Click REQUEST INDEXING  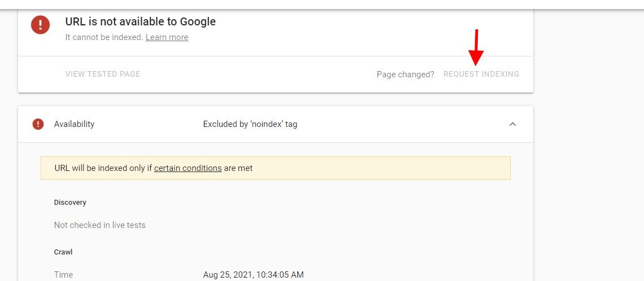[481, 74]
